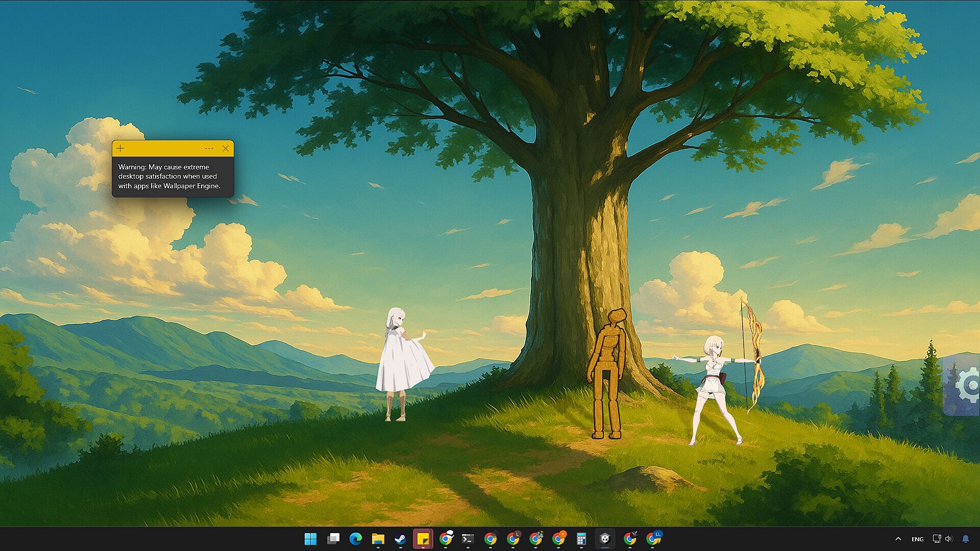Open the Windows Start menu
Image resolution: width=980 pixels, height=551 pixels.
coord(310,539)
